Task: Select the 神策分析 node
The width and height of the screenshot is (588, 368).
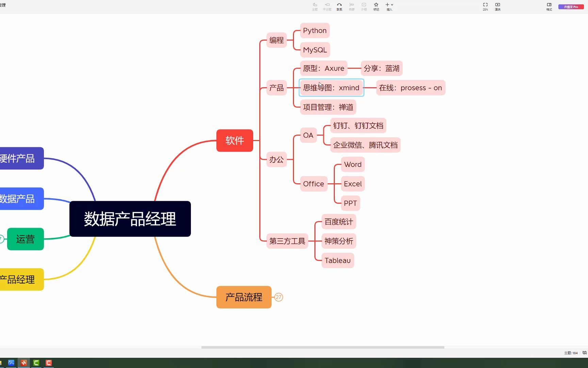Action: pos(339,241)
